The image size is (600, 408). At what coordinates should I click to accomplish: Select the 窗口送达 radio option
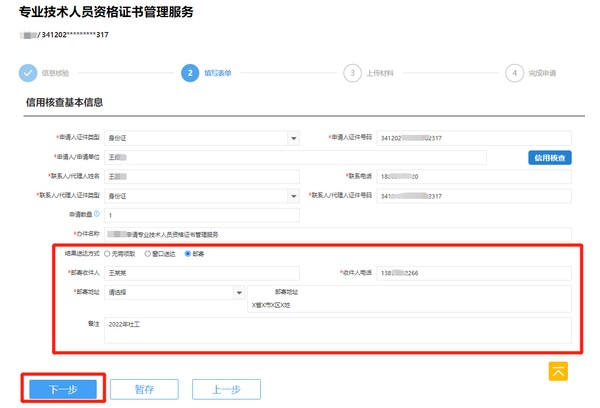[x=149, y=254]
